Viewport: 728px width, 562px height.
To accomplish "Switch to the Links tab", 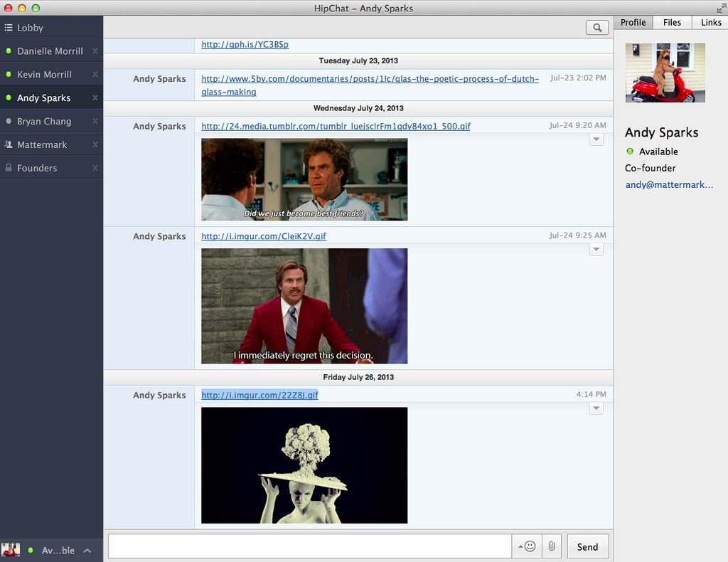I will (711, 22).
